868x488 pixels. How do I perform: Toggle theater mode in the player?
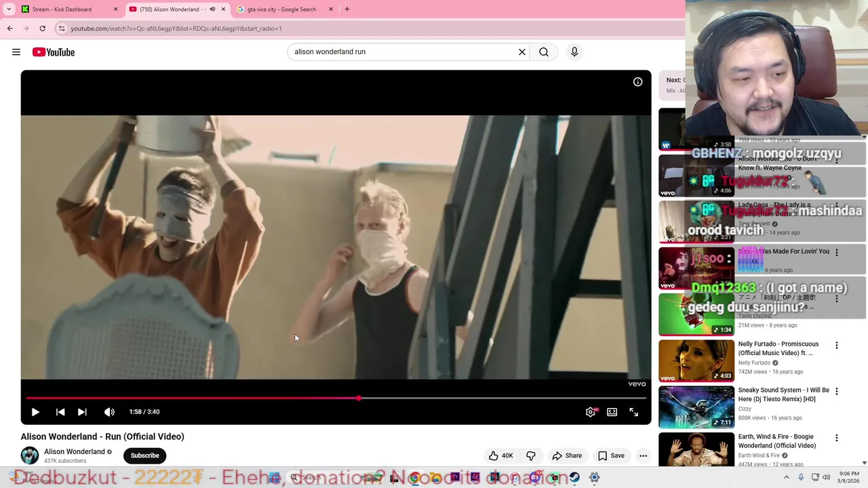coord(612,412)
